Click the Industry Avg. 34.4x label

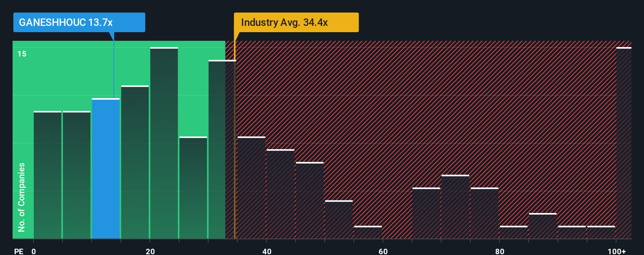point(296,22)
